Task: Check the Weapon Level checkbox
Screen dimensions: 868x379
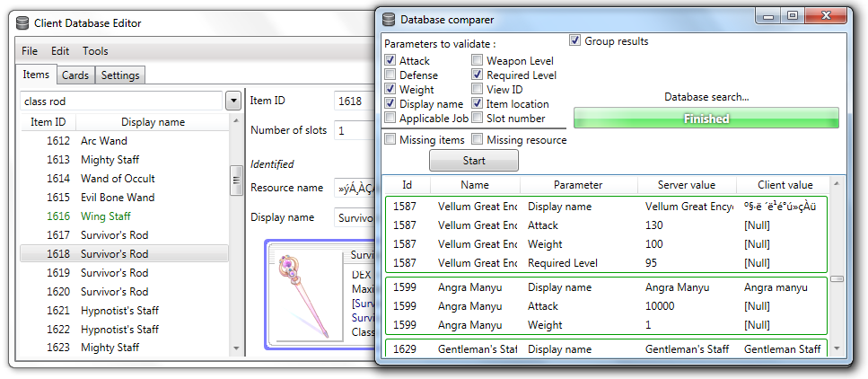Action: (478, 60)
